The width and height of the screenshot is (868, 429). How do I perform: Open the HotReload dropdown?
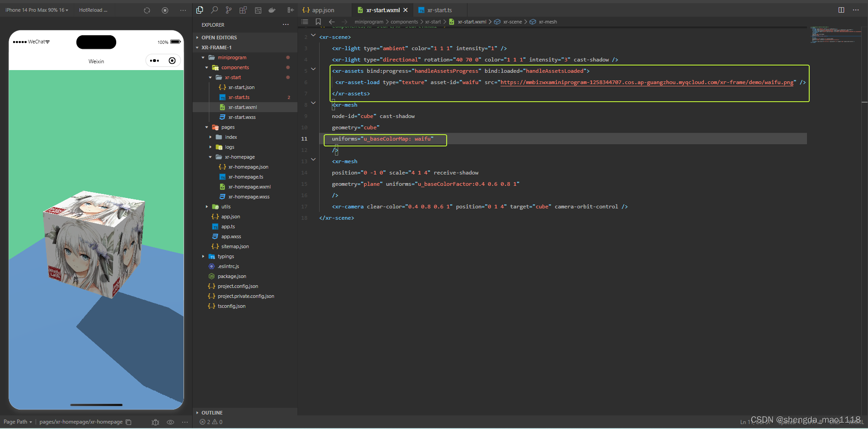pyautogui.click(x=93, y=10)
